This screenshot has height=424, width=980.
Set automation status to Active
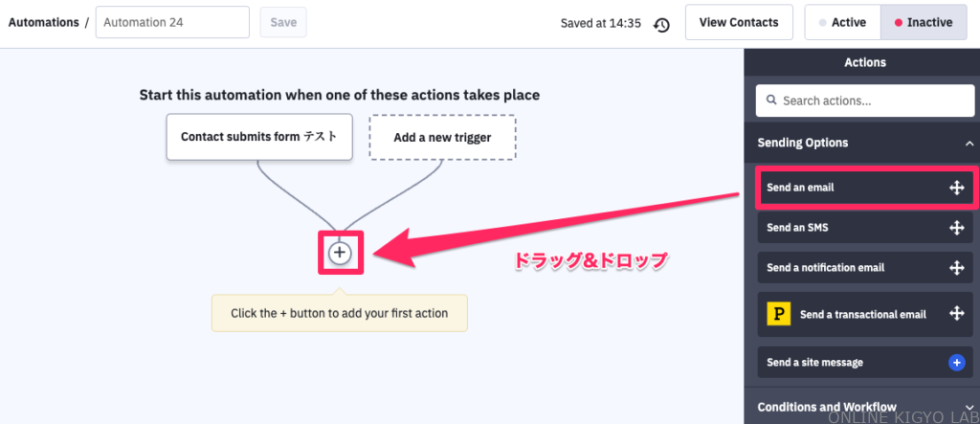click(x=842, y=23)
